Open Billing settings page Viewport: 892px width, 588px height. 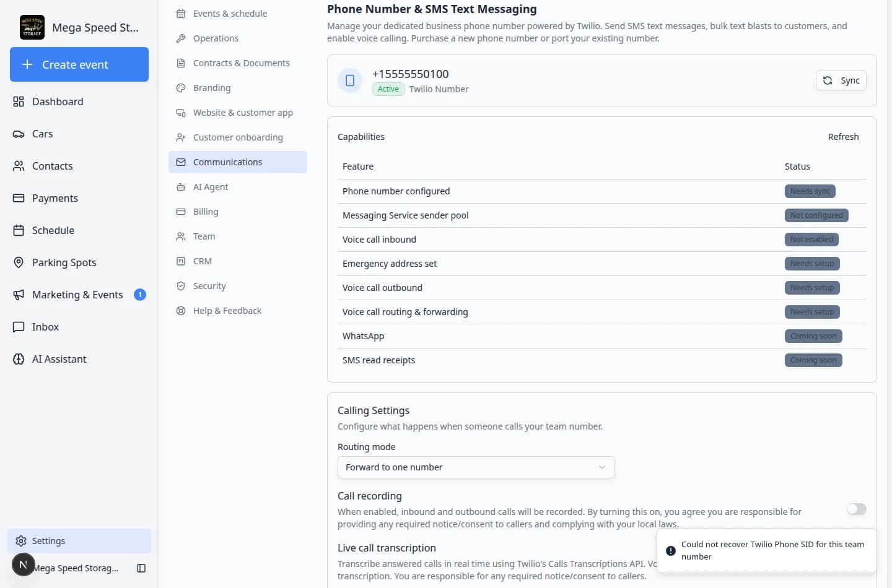238,212
